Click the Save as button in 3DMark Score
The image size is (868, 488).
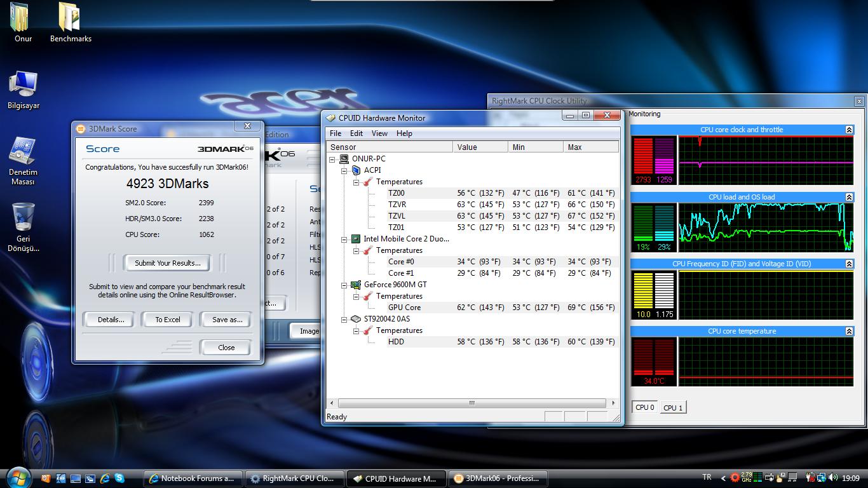point(226,320)
